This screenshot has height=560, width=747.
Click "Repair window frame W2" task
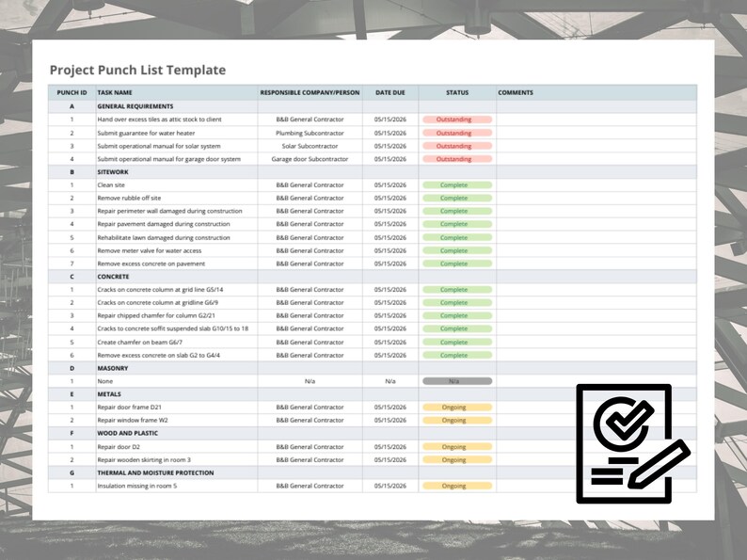pos(133,420)
